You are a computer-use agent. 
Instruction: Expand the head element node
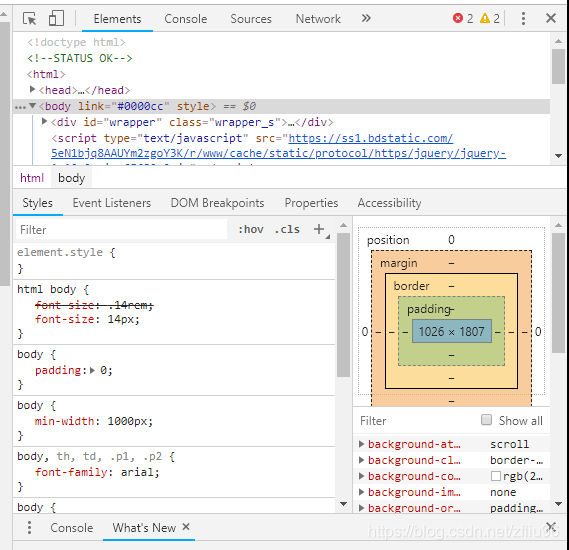click(x=32, y=89)
